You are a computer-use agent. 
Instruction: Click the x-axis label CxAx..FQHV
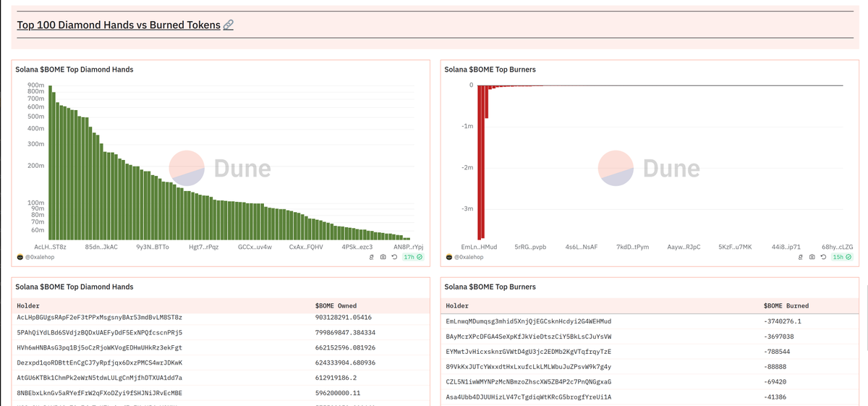coord(306,247)
